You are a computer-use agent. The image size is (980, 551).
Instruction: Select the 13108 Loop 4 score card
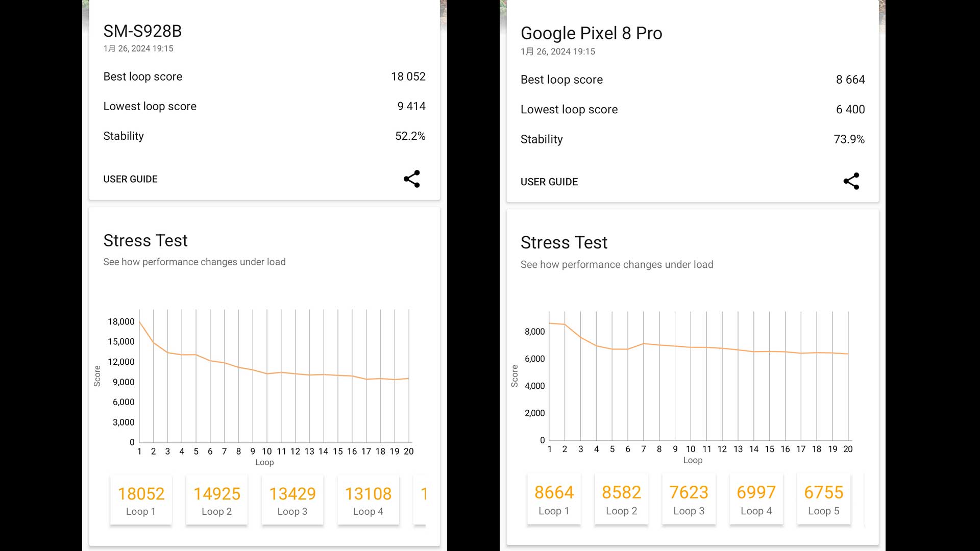coord(367,500)
